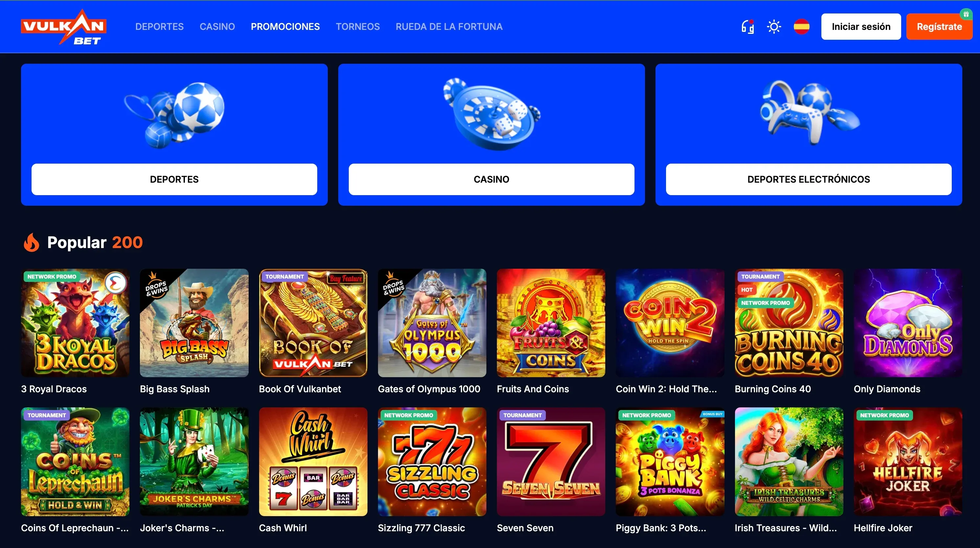Go to the TORNEOS menu item
This screenshot has width=980, height=548.
coord(358,27)
